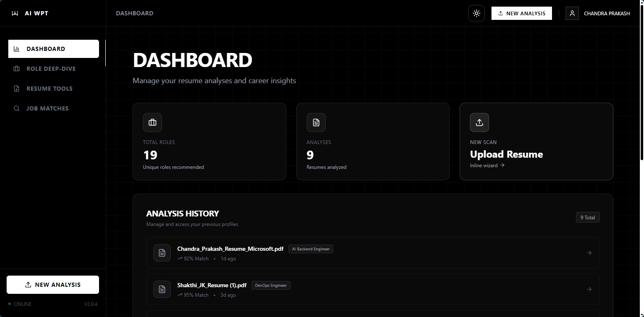Click the 95% Match label
The image size is (644, 317).
193,295
